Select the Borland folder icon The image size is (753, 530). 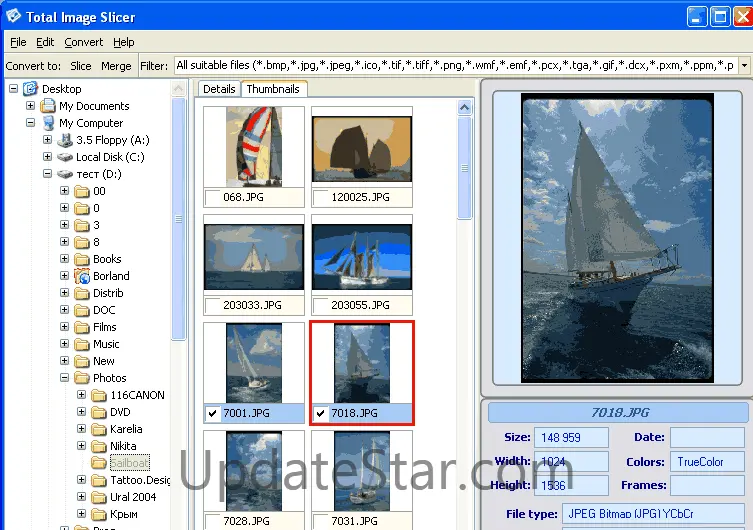[82, 276]
